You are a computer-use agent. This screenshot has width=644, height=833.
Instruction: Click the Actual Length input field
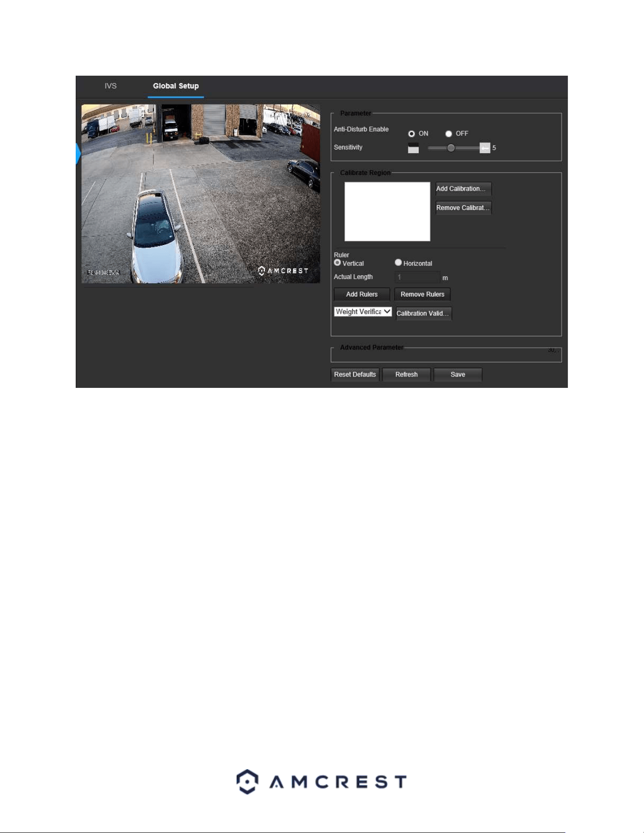coord(417,277)
